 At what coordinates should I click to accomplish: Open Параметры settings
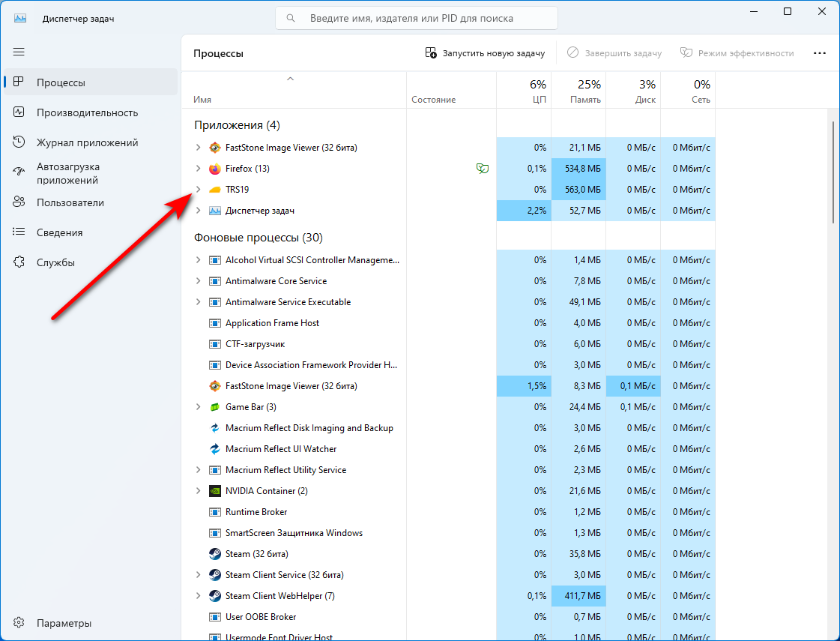point(91,623)
